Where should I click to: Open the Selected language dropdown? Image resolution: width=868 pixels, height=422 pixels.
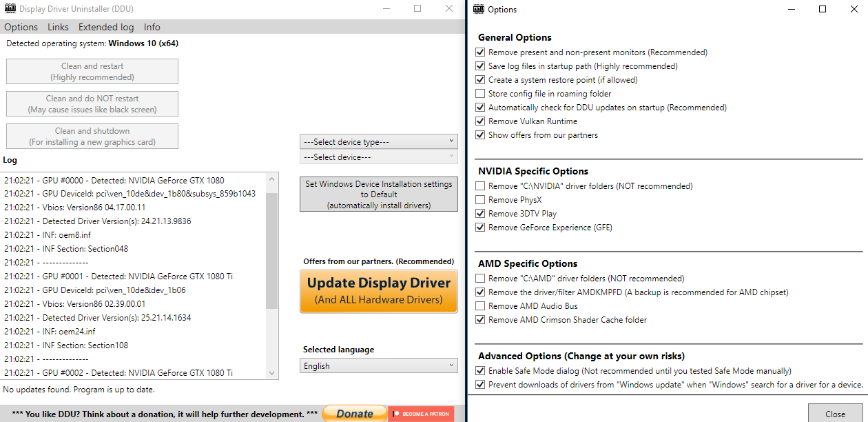pos(379,365)
